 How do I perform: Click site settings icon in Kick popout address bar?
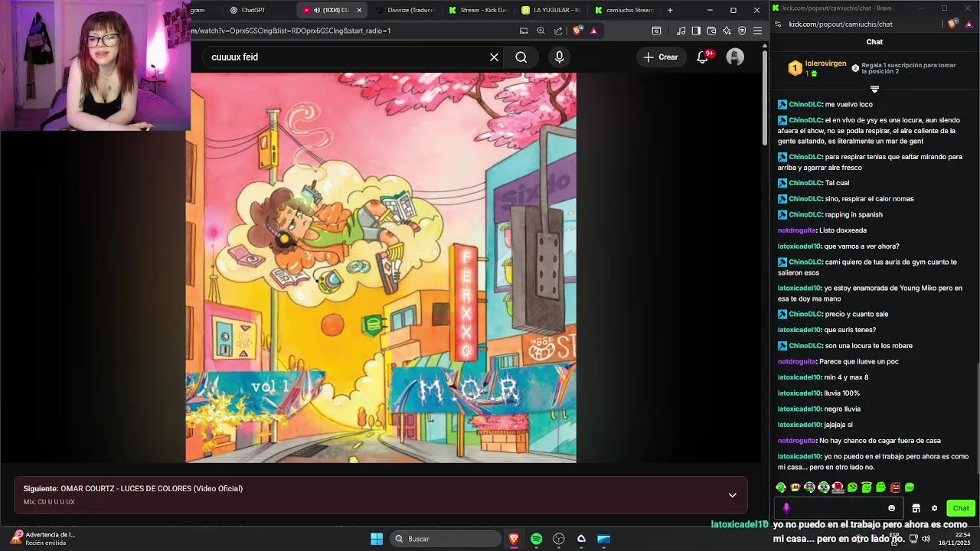pyautogui.click(x=778, y=24)
